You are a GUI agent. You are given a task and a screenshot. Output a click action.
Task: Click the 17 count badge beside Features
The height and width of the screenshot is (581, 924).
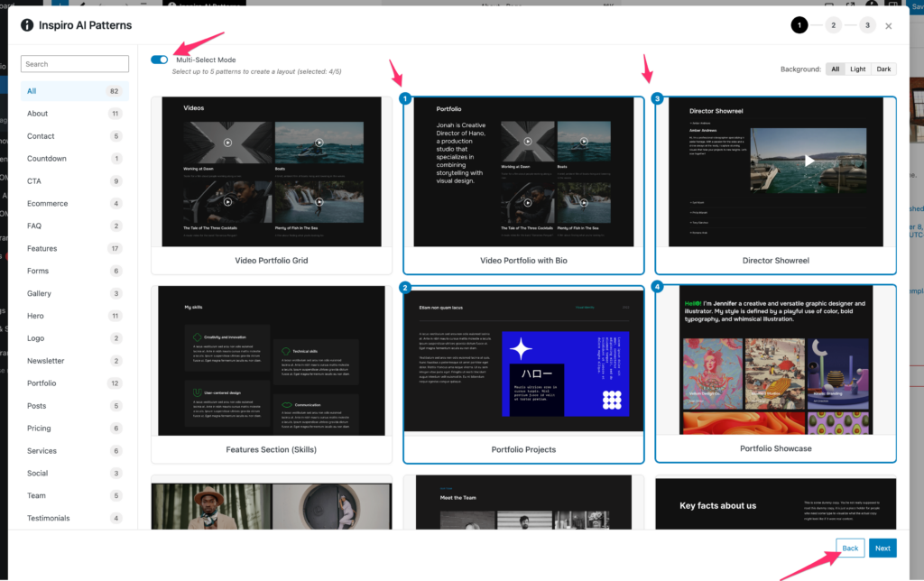115,249
